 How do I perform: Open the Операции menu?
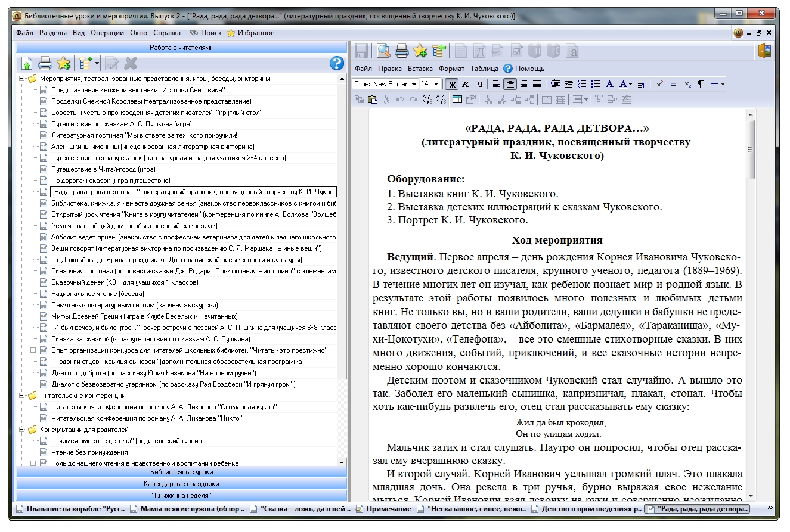click(107, 33)
